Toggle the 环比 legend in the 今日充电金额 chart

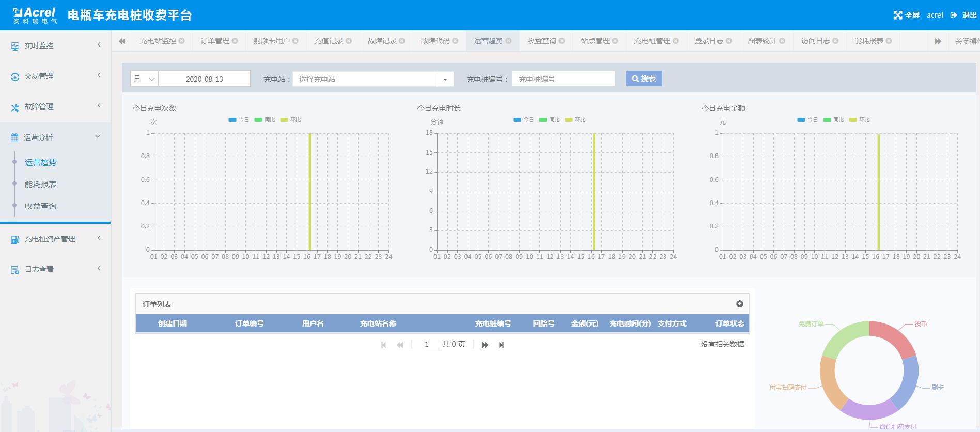859,120
